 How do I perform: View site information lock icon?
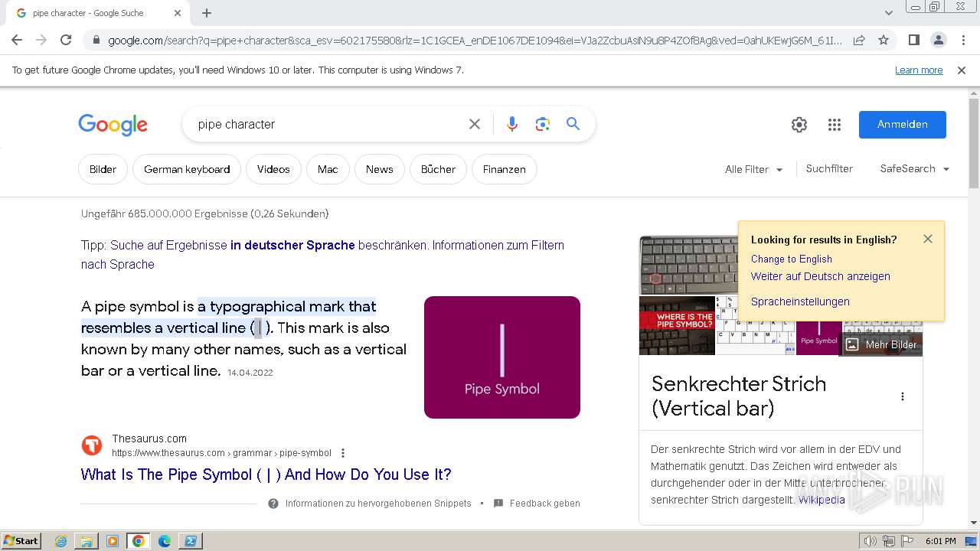(96, 41)
